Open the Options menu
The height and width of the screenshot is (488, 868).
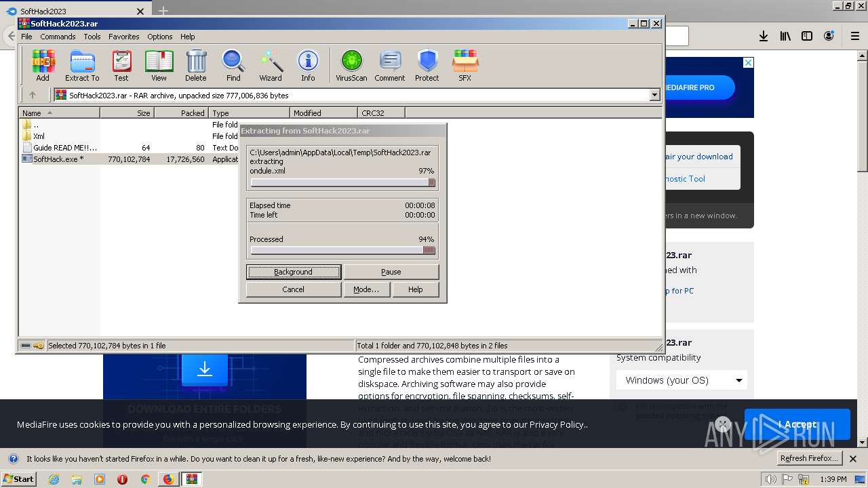click(x=160, y=37)
